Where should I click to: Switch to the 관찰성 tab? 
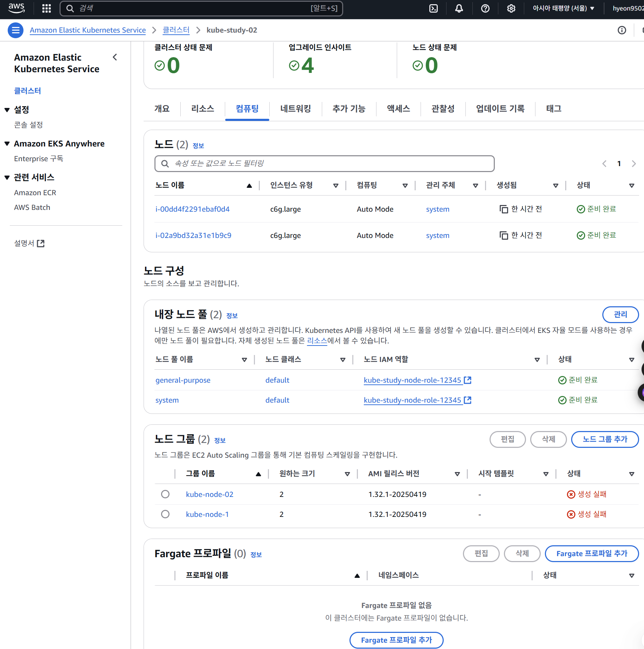pyautogui.click(x=443, y=109)
